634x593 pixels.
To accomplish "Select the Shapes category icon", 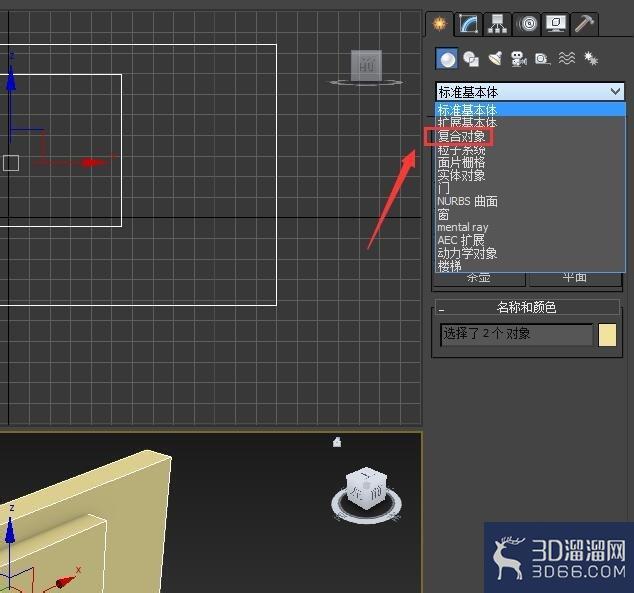I will click(x=471, y=59).
